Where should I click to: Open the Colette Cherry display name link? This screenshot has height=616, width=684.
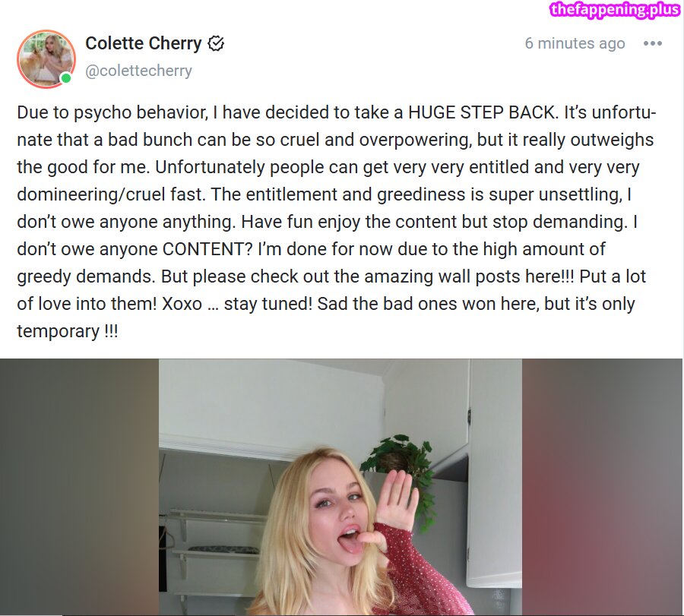(x=144, y=43)
